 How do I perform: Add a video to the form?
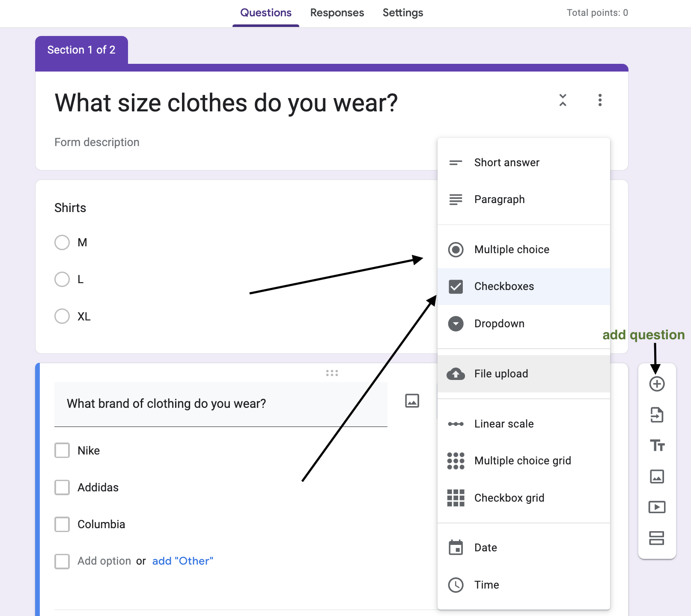(x=657, y=507)
